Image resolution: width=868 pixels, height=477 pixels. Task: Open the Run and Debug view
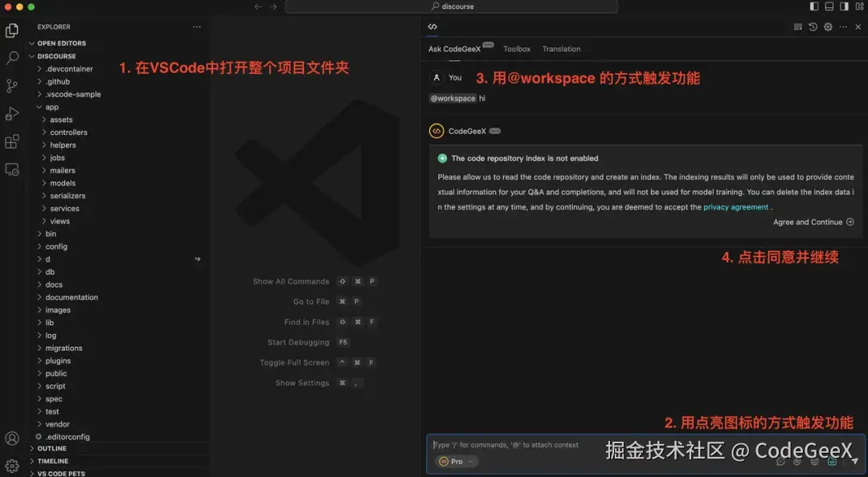pos(11,112)
